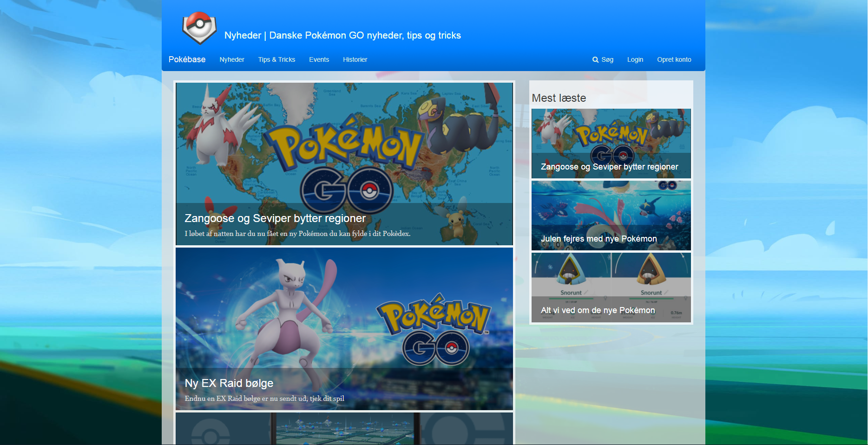Click the header title Nyheder | Danske Pokémon GO
Screen dimensions: 868x445
(x=342, y=35)
